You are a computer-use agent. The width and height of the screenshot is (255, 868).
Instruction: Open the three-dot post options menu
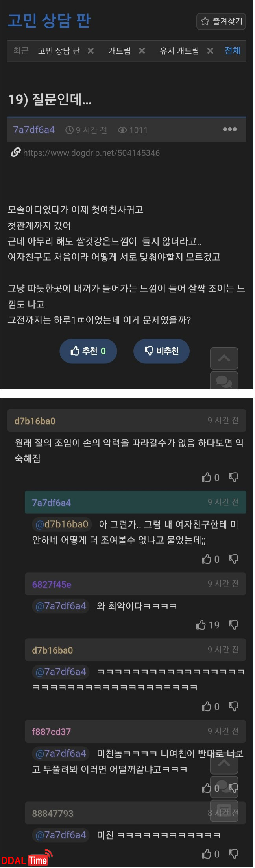pyautogui.click(x=229, y=129)
